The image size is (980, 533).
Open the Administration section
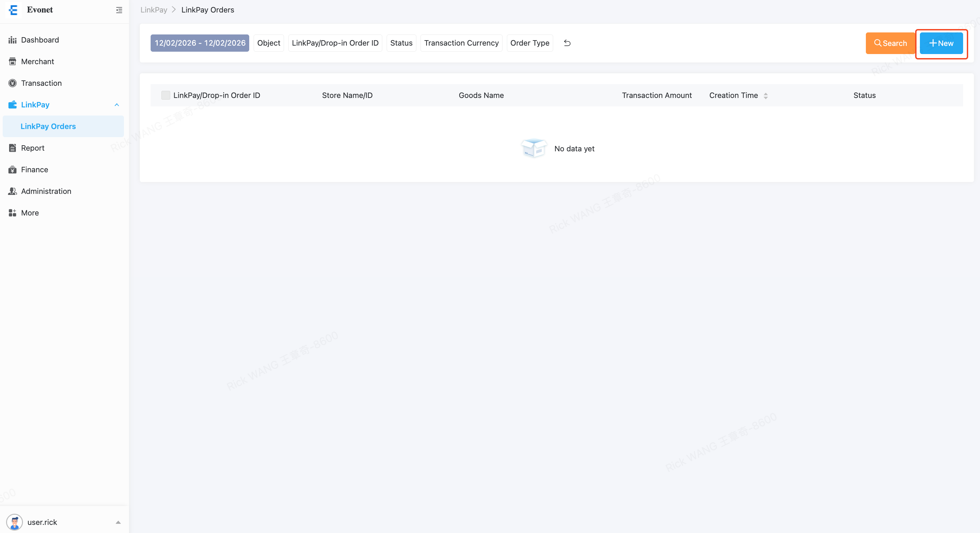(46, 192)
